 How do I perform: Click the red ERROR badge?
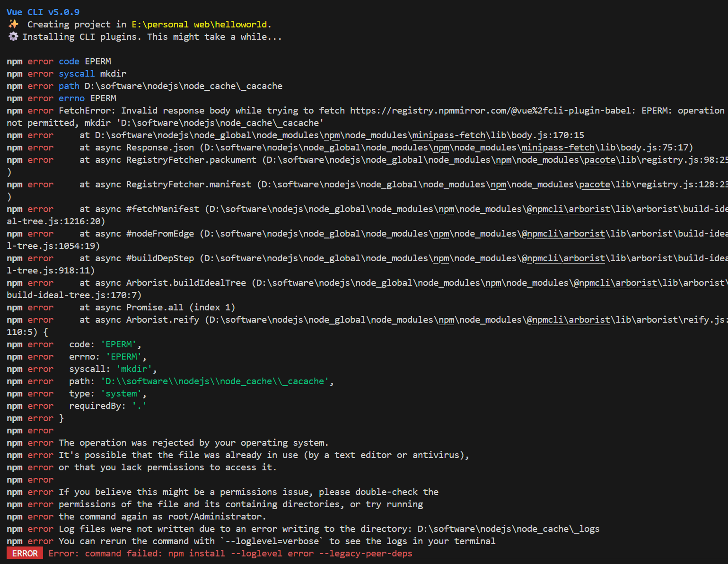tap(25, 553)
